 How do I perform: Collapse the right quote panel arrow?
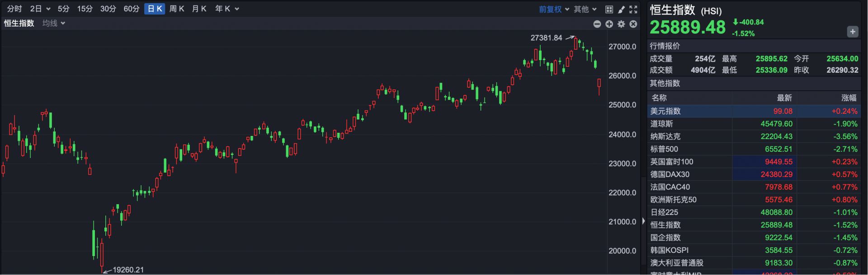click(644, 221)
